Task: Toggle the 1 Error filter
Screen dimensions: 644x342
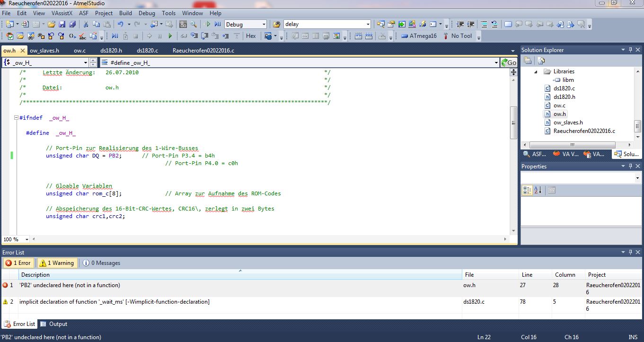Action: pos(18,263)
